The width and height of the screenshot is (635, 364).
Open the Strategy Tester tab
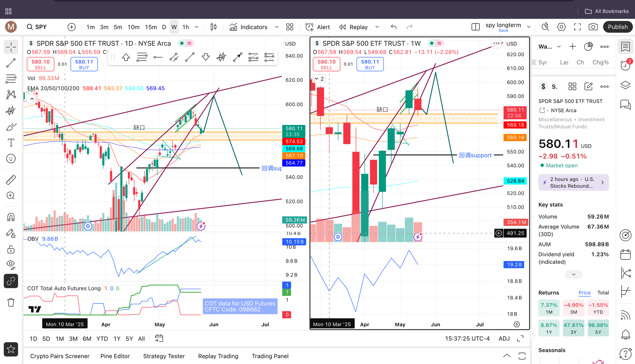pyautogui.click(x=164, y=356)
